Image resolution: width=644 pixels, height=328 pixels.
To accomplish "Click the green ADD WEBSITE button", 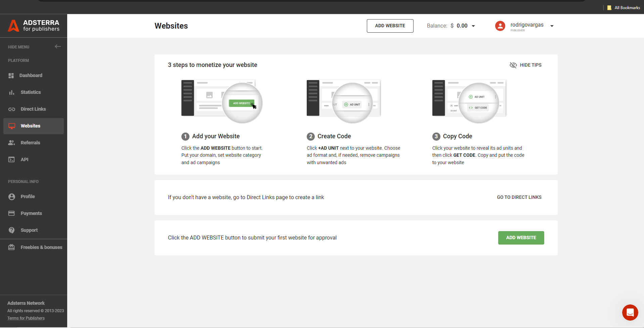I will coord(521,238).
